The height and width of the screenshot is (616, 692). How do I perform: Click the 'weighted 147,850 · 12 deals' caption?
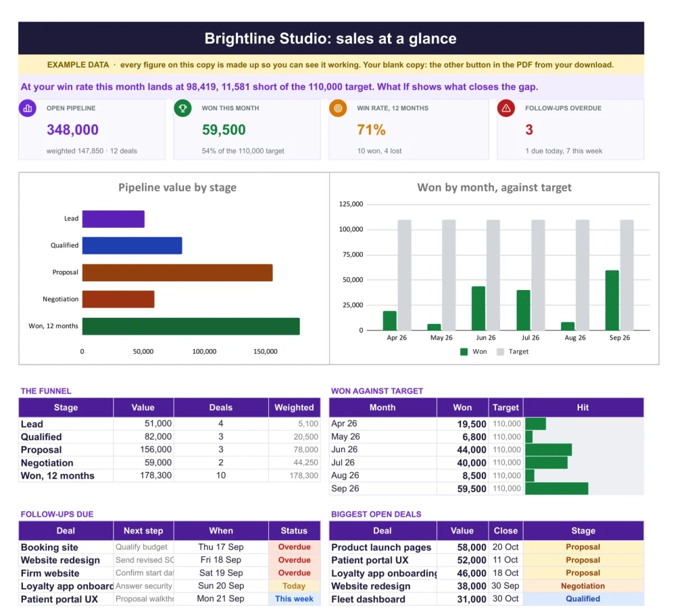pos(92,151)
